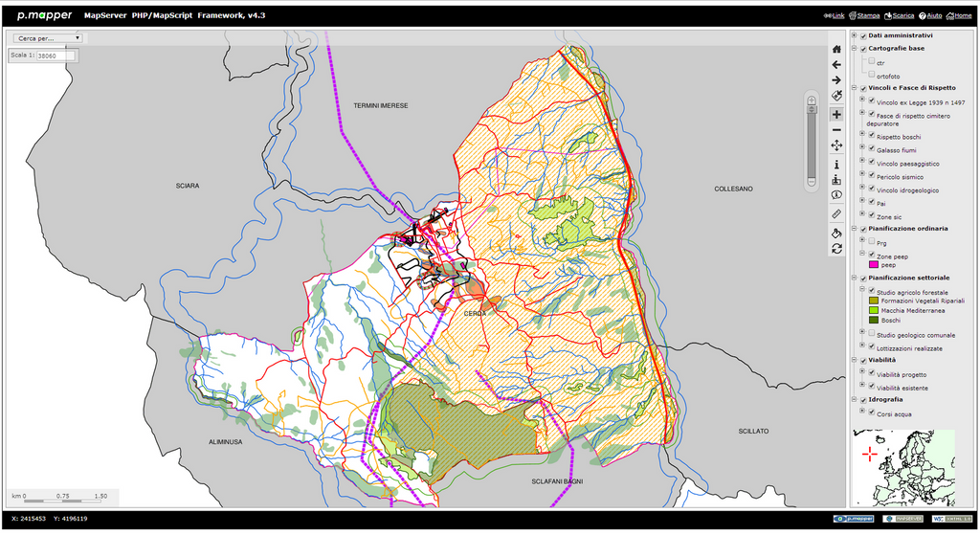Image resolution: width=980 pixels, height=535 pixels.
Task: Select the zoom out tool
Action: coord(836,129)
